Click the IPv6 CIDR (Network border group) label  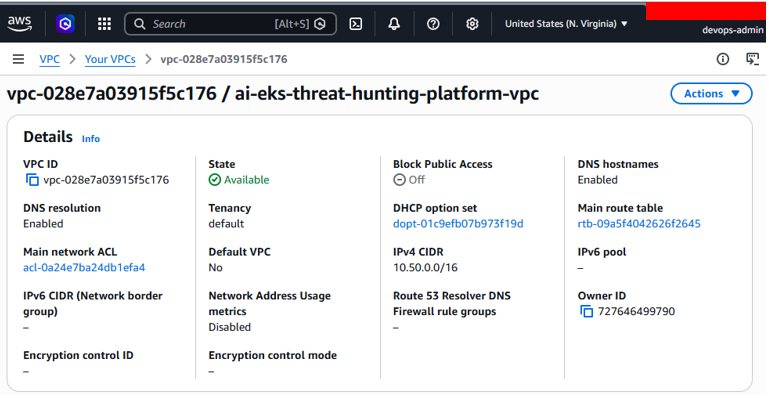point(93,303)
